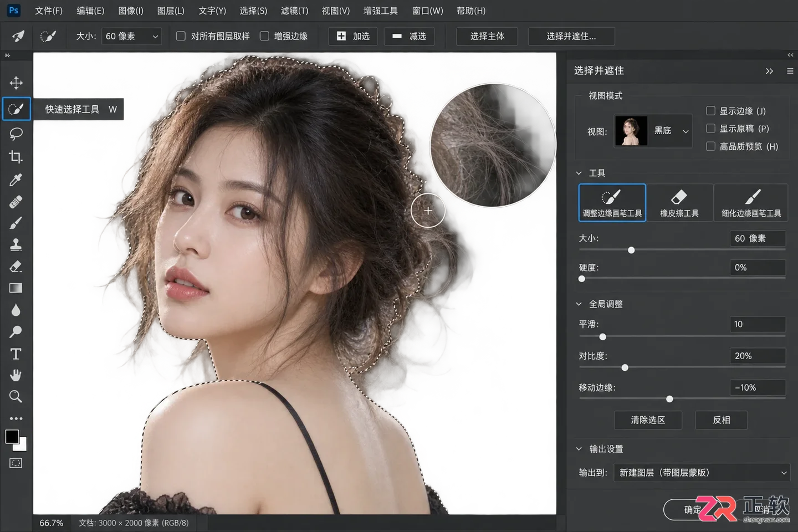Click the 大小 slider handle in panel
798x532 pixels.
tap(631, 250)
